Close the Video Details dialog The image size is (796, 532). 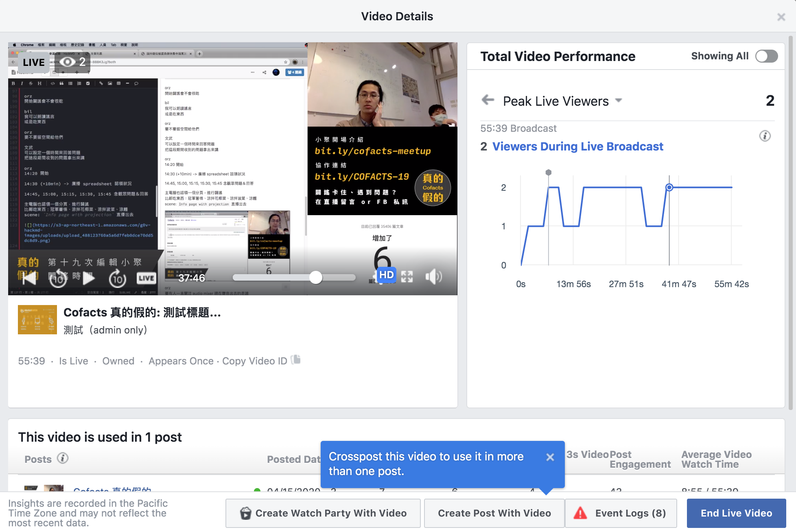tap(781, 17)
